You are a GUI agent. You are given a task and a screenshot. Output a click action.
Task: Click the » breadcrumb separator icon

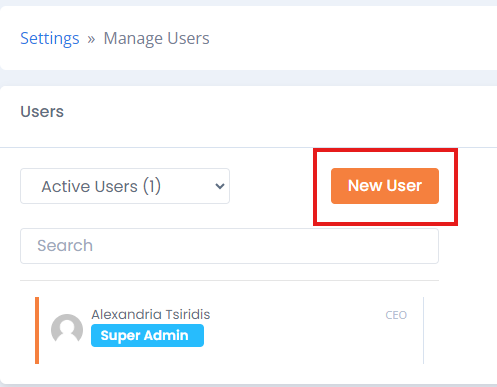(91, 39)
